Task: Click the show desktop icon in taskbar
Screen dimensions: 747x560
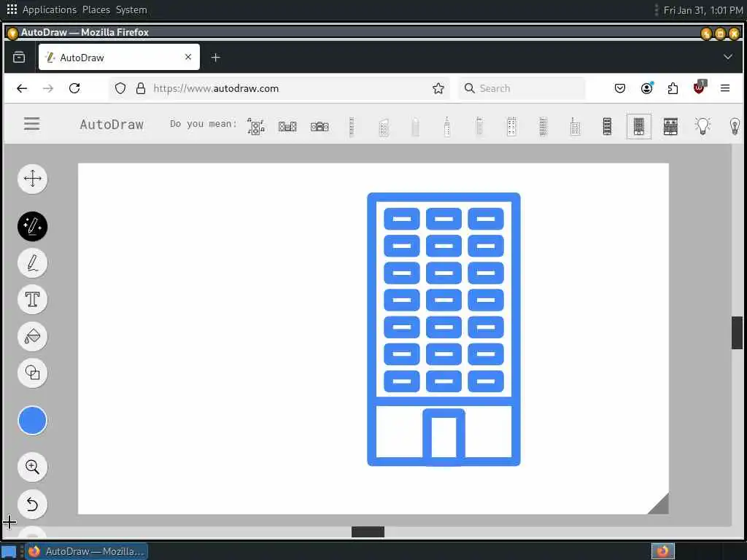Action: pos(9,552)
